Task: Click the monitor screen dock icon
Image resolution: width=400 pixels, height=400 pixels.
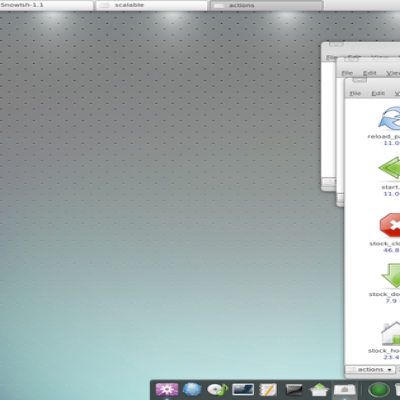Action: [x=243, y=389]
